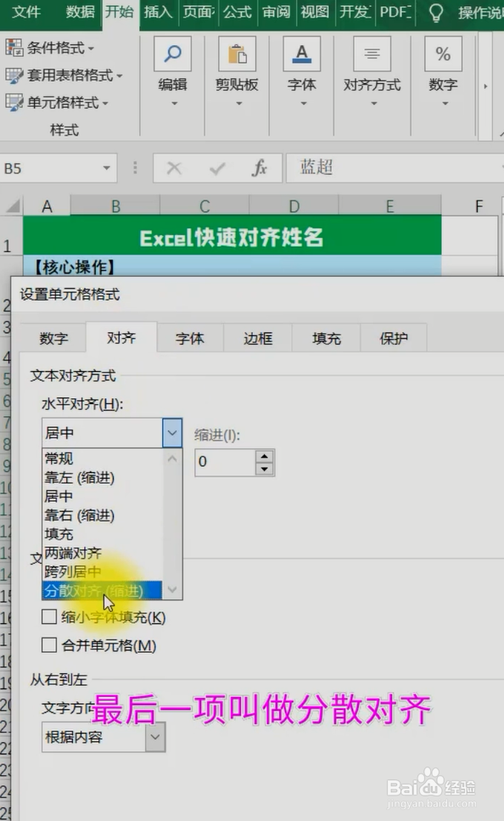Switch to the 视图 ribbon tab
Image resolution: width=504 pixels, height=821 pixels.
tap(315, 12)
